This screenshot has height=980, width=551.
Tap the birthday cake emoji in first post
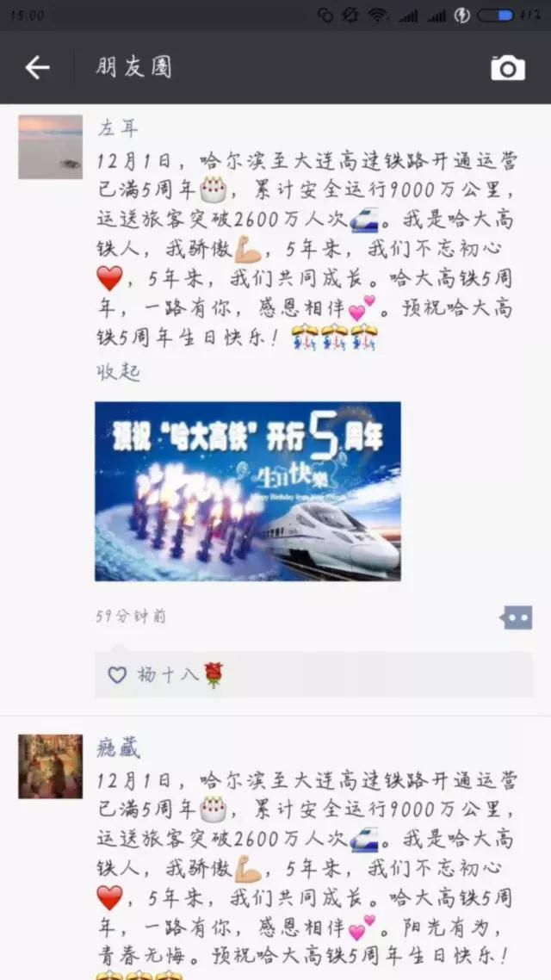click(x=213, y=189)
